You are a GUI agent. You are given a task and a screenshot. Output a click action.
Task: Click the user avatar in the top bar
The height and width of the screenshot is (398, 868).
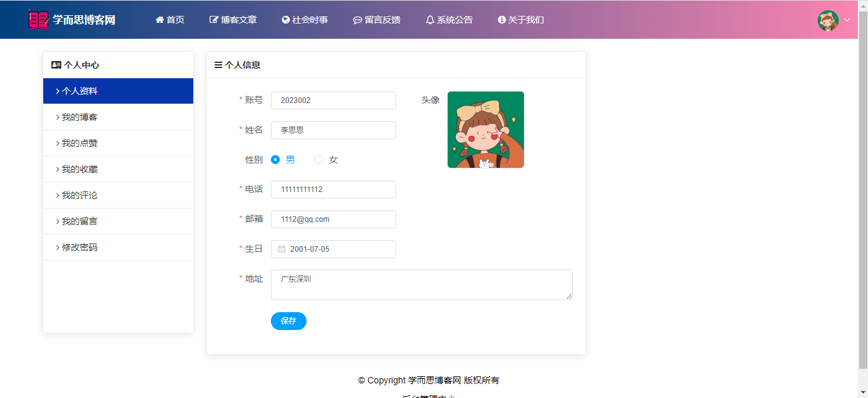828,20
